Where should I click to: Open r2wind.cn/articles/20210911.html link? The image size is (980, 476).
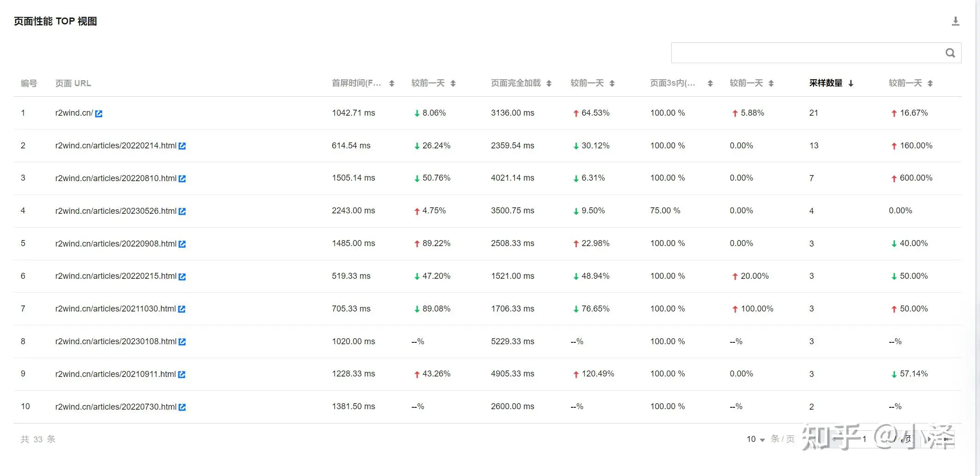coord(115,374)
